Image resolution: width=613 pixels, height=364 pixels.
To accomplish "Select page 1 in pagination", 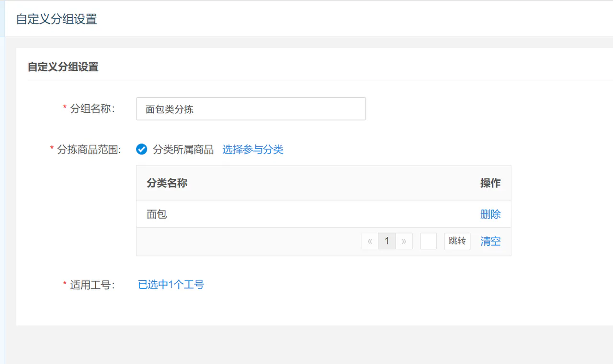I will coord(387,242).
